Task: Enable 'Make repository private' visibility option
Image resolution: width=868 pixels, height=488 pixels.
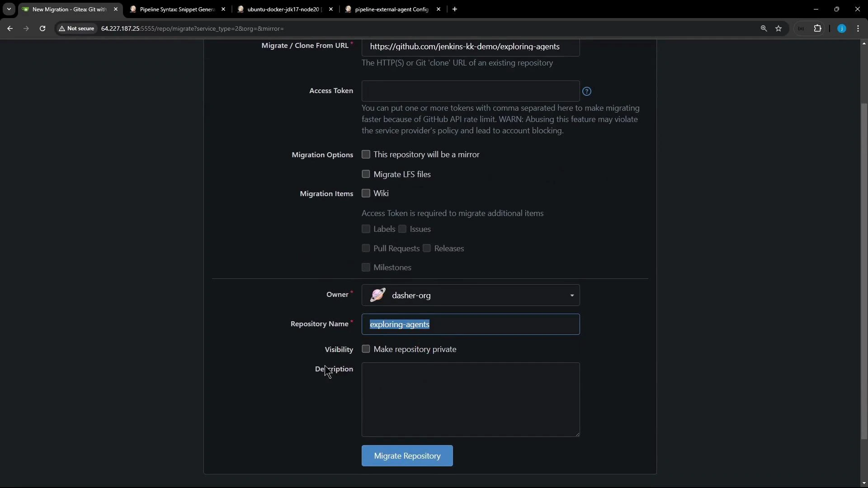Action: [x=366, y=349]
